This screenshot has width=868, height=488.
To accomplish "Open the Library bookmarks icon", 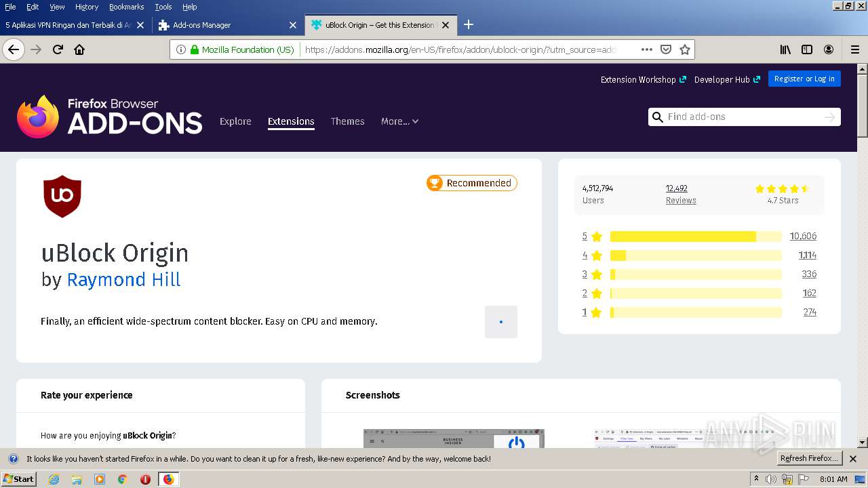I will [785, 49].
